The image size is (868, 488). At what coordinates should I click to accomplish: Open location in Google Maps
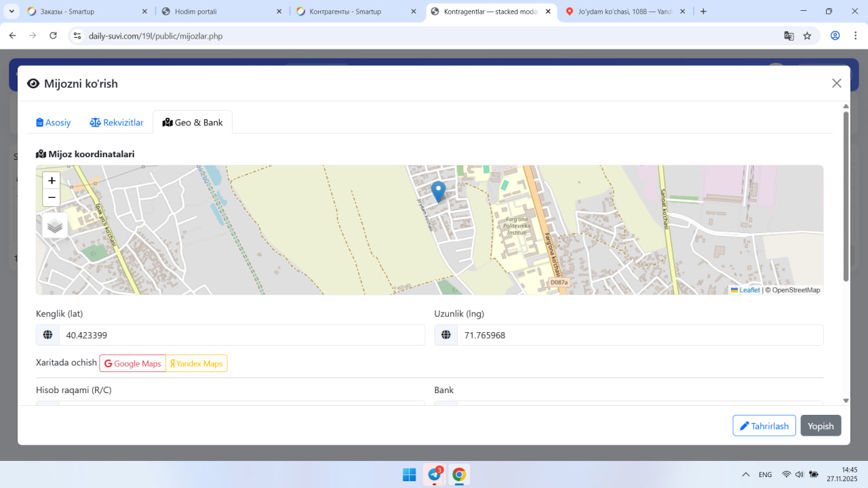(x=133, y=364)
